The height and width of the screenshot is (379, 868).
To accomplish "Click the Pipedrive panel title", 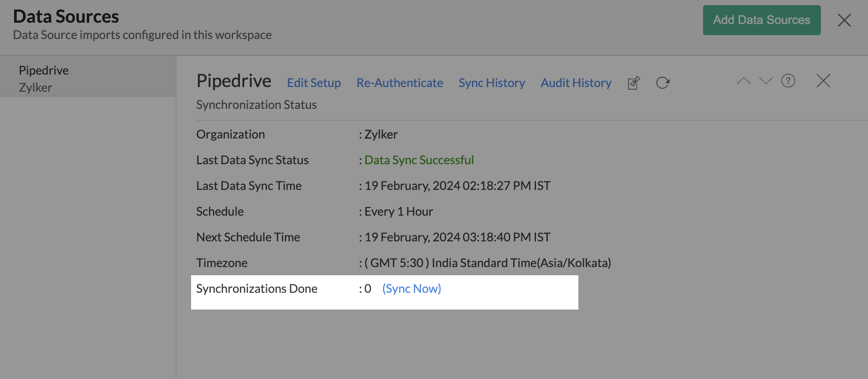I will pos(234,81).
